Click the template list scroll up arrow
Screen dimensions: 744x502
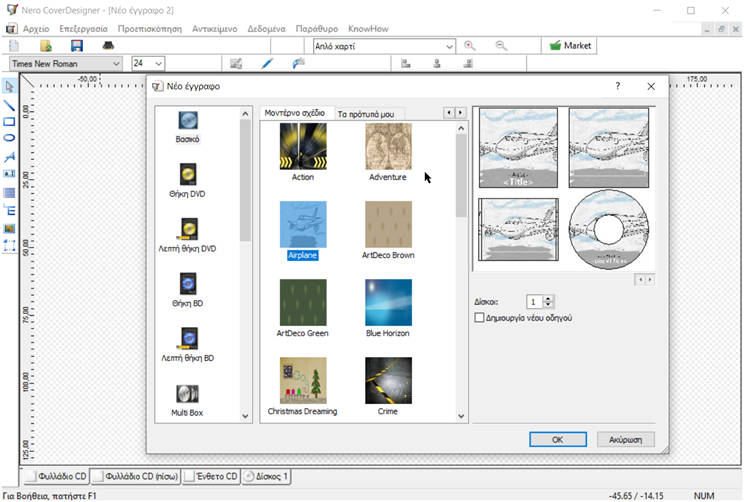pos(461,128)
